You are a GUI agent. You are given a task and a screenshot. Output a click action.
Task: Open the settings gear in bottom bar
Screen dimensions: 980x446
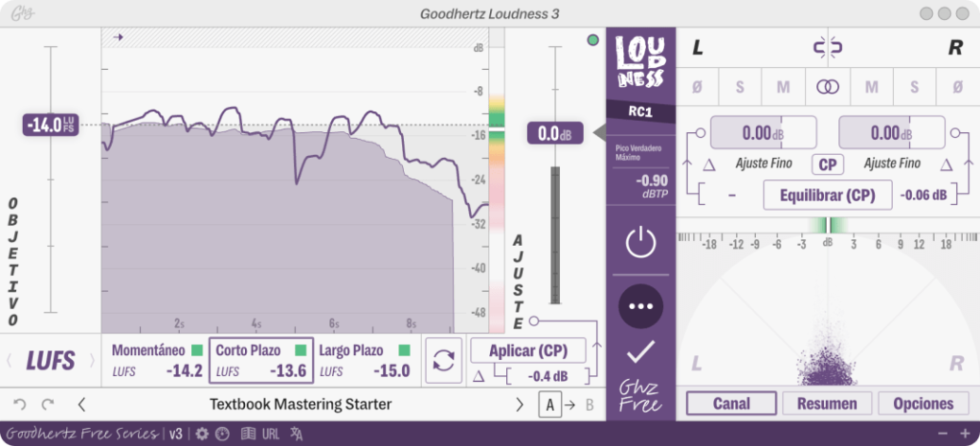tap(201, 434)
